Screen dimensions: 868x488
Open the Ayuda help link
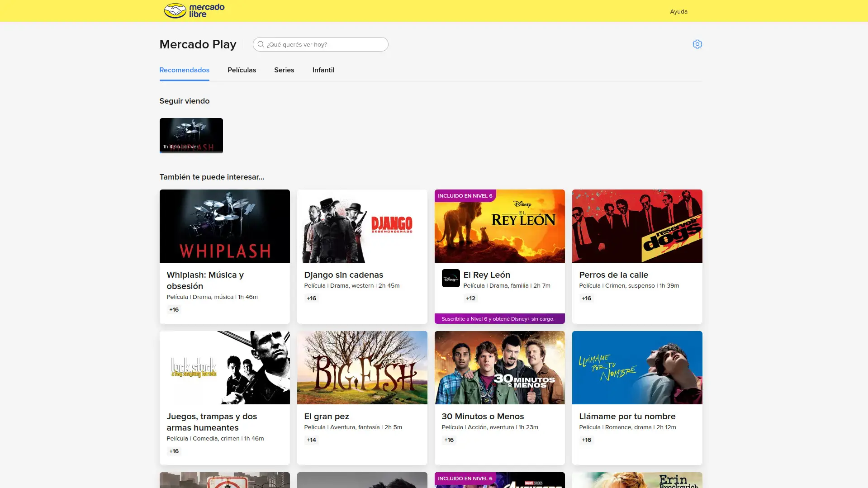(x=678, y=12)
